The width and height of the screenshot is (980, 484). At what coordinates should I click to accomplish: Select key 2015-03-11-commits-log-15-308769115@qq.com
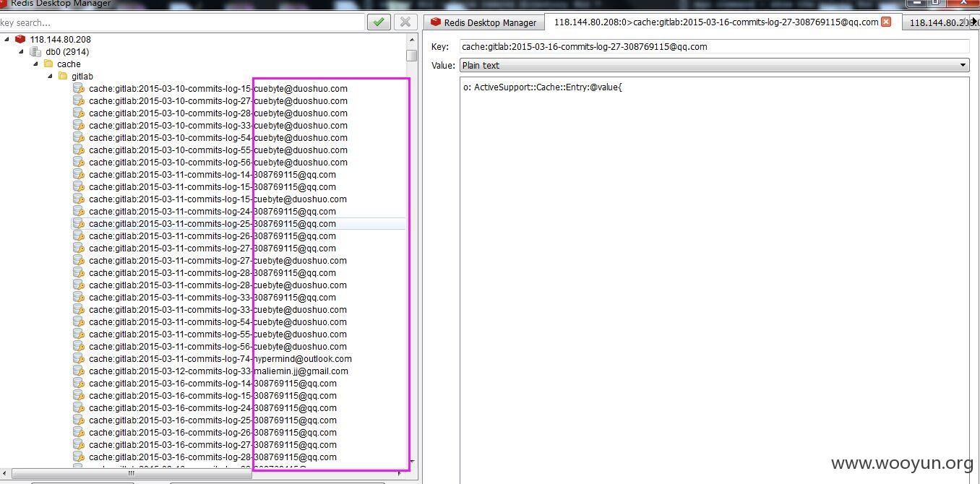click(212, 186)
